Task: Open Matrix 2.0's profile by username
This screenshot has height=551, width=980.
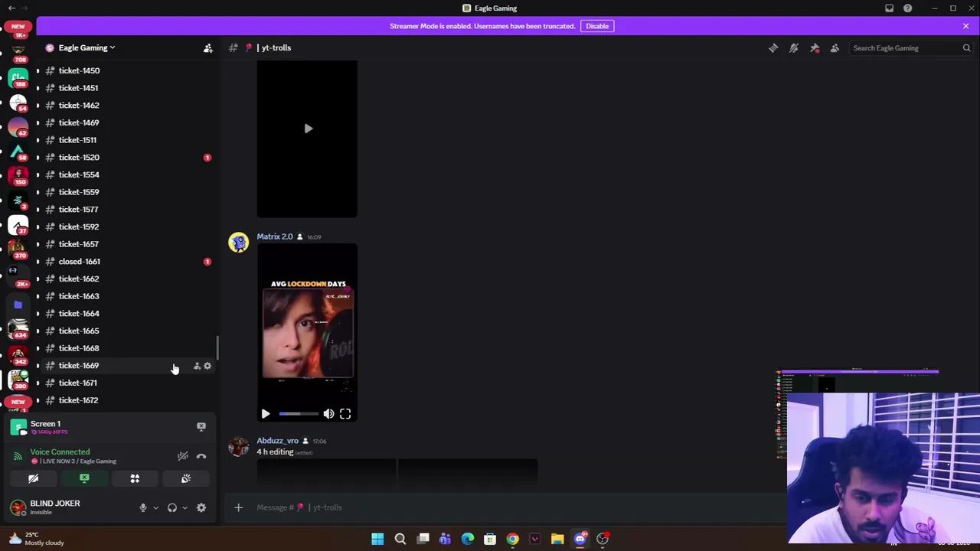Action: pos(275,236)
